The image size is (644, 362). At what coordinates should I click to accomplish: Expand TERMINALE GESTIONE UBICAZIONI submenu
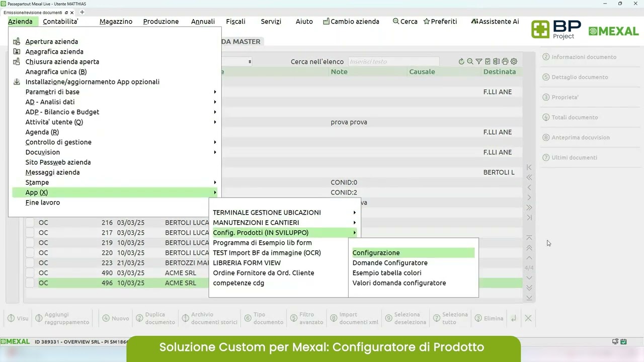(x=285, y=212)
